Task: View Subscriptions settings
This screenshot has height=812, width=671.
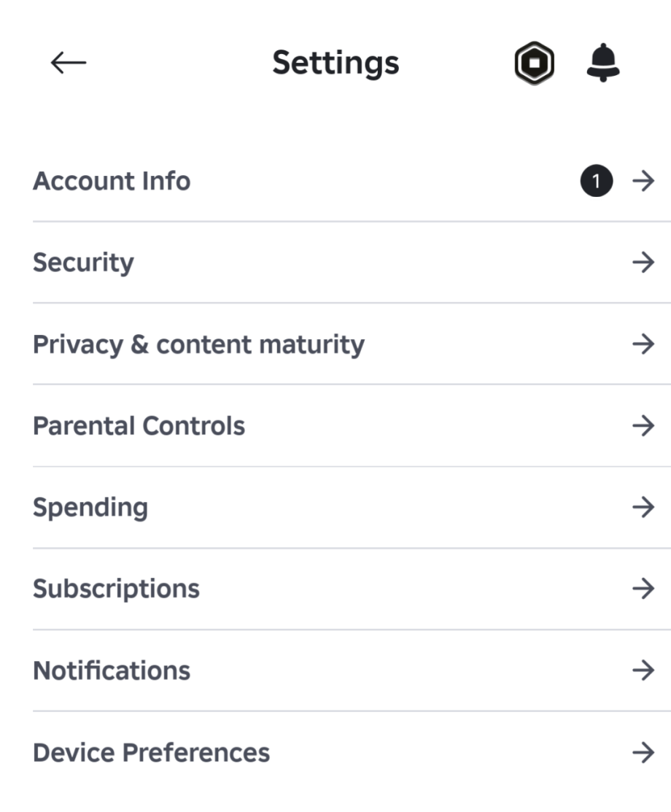Action: [x=116, y=589]
